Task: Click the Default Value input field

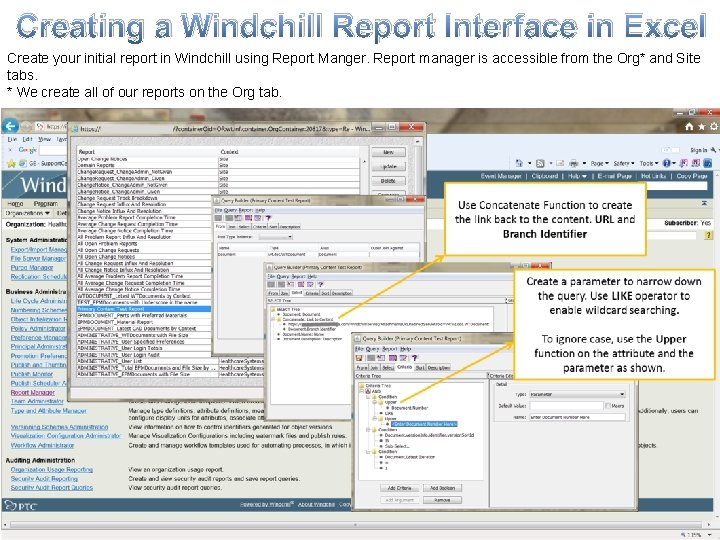Action: (566, 406)
